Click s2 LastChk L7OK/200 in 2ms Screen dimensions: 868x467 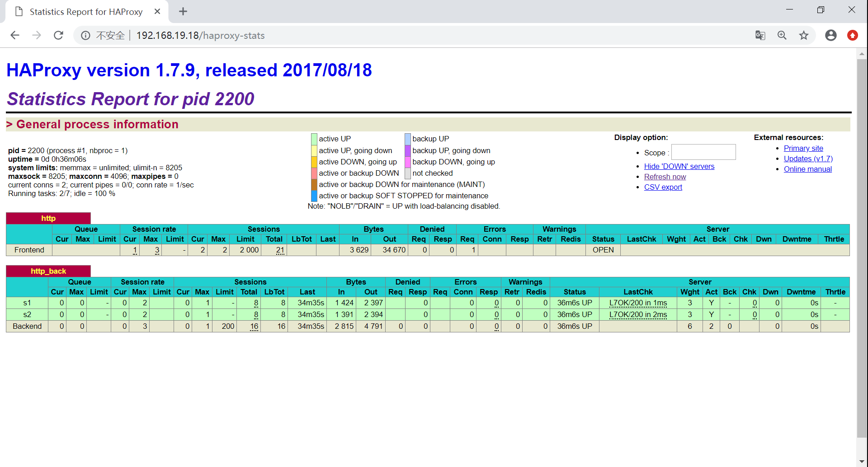click(638, 314)
